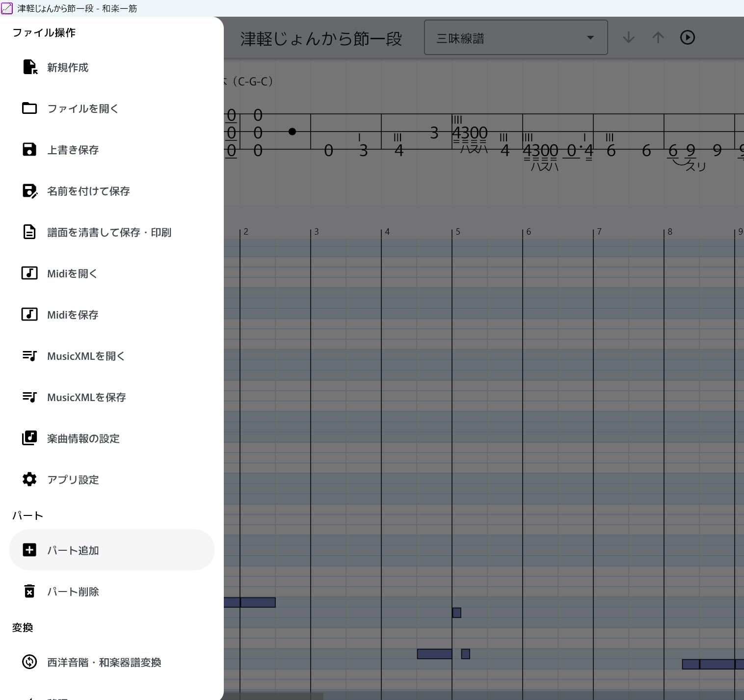The width and height of the screenshot is (744, 700).
Task: Click the up arrow in the toolbar
Action: (x=658, y=38)
